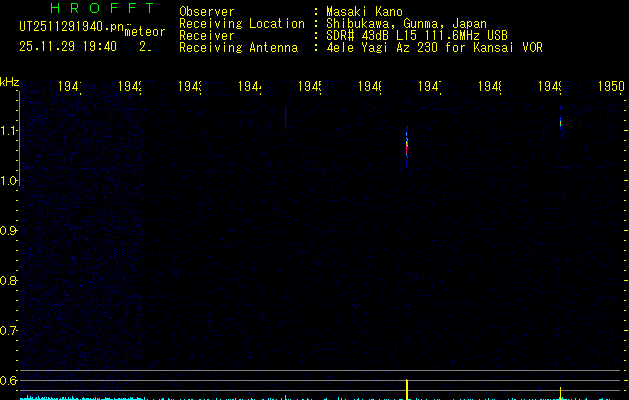Click the 1947 time axis label

(x=429, y=86)
